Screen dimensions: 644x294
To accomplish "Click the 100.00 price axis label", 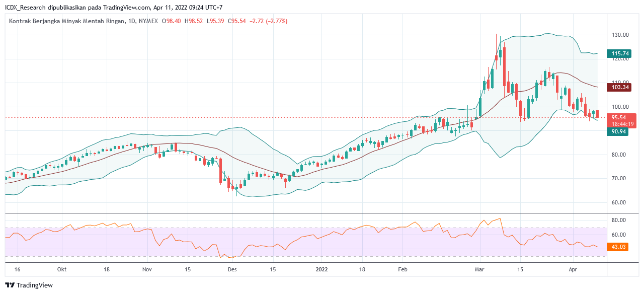I will (620, 107).
